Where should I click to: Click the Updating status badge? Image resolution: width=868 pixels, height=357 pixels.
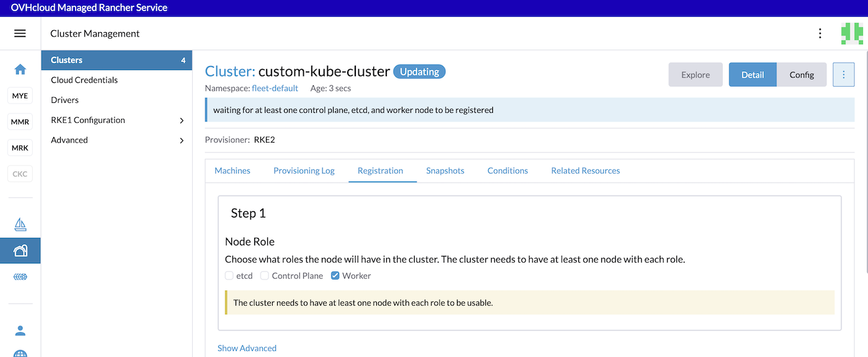click(x=419, y=71)
